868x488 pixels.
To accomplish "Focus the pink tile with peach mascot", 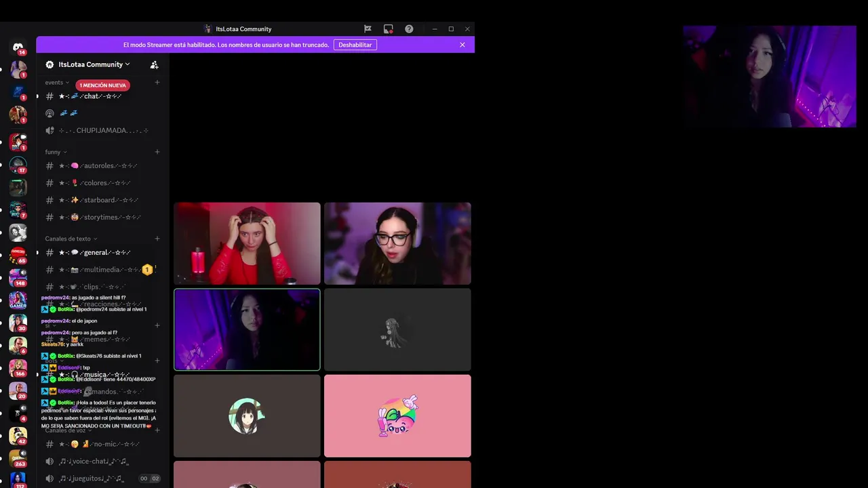I will [x=397, y=416].
